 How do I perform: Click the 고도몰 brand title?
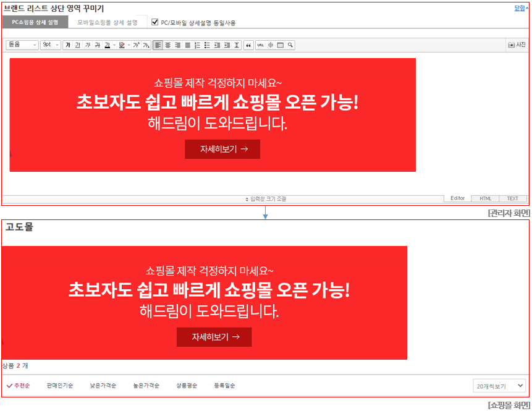19,227
